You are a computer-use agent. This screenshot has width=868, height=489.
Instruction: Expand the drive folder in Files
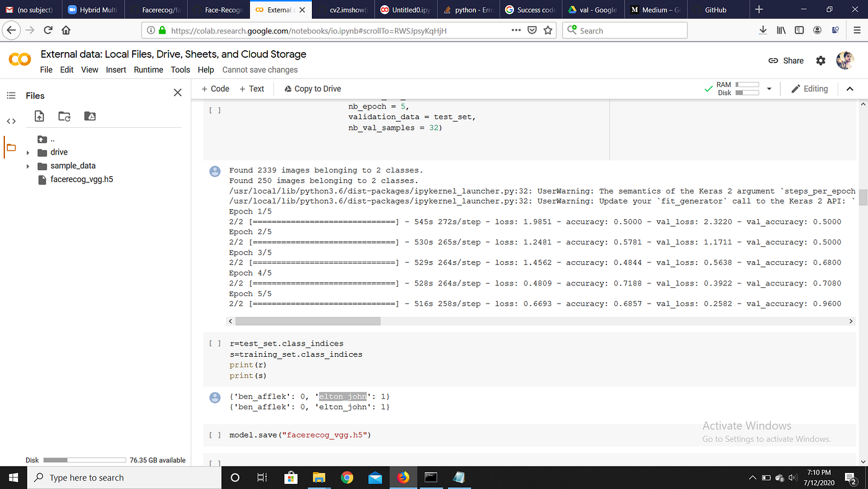[27, 152]
